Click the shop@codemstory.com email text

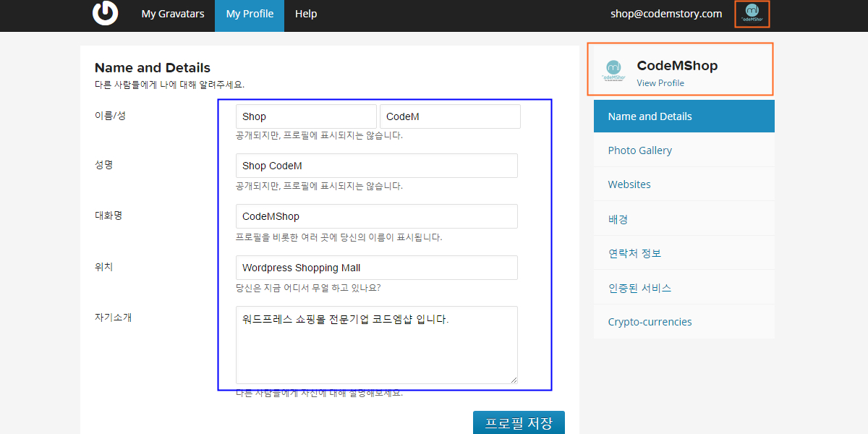tap(666, 13)
